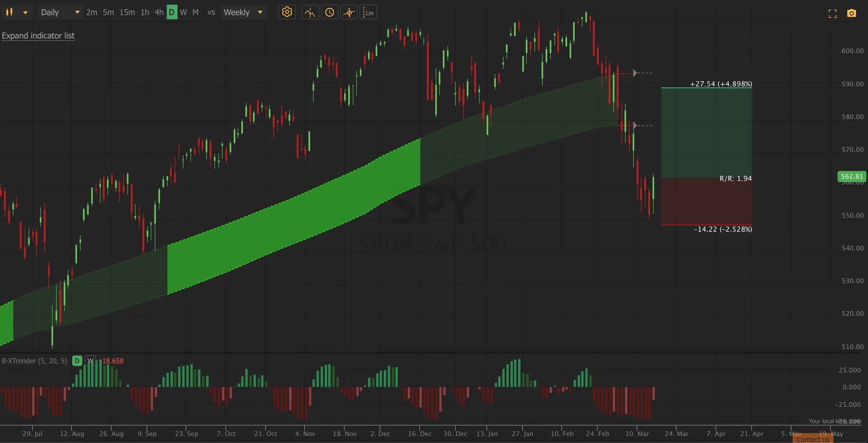Select the stop loss label -14.22 (-2.528%)
Image resolution: width=868 pixels, height=443 pixels.
click(723, 229)
